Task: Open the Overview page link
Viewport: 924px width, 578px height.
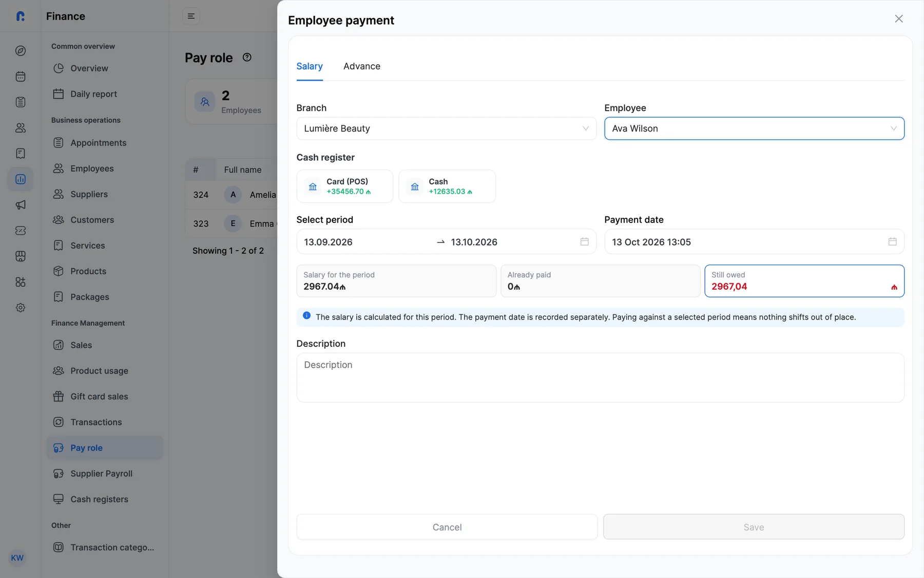Action: pos(105,68)
